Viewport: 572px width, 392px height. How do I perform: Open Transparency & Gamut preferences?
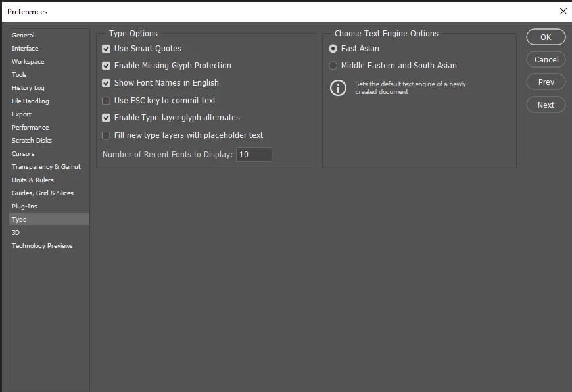pos(49,166)
